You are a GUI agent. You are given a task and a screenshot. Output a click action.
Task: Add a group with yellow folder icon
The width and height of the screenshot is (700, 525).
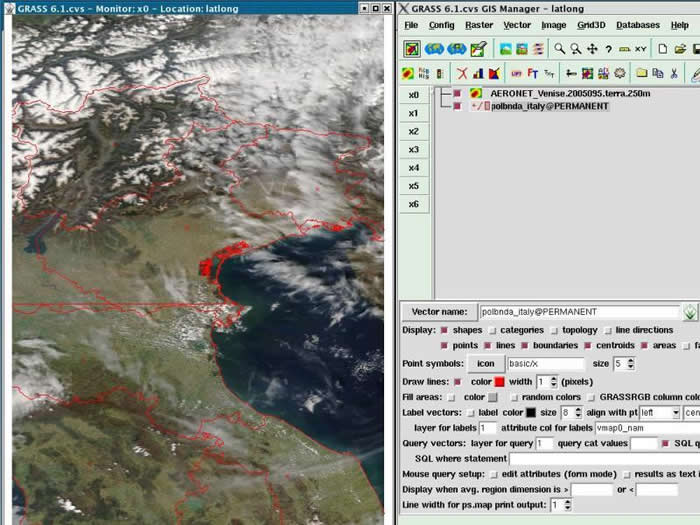(642, 73)
